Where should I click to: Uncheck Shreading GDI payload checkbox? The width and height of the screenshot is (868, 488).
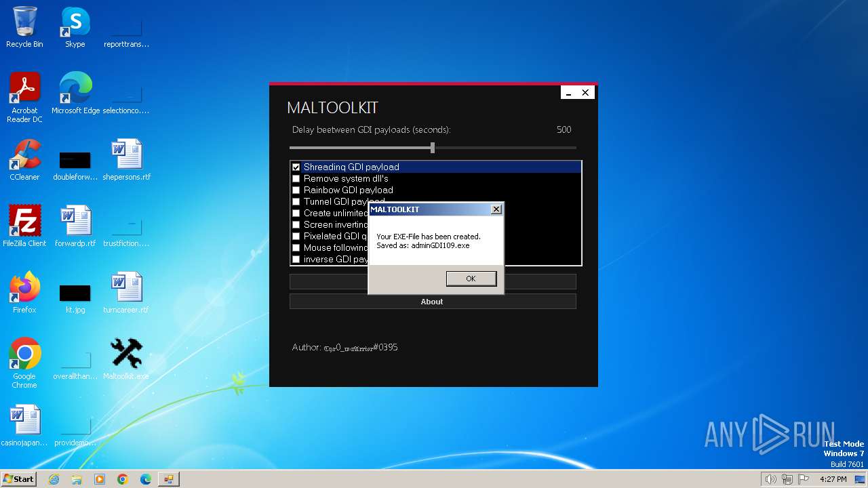click(296, 167)
